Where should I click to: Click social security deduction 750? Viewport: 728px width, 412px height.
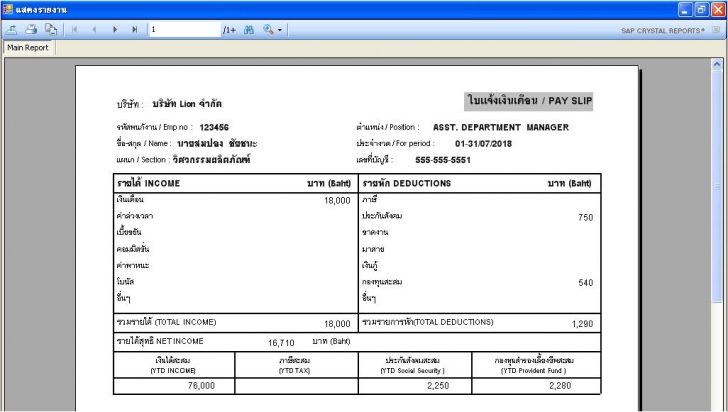[x=585, y=217]
